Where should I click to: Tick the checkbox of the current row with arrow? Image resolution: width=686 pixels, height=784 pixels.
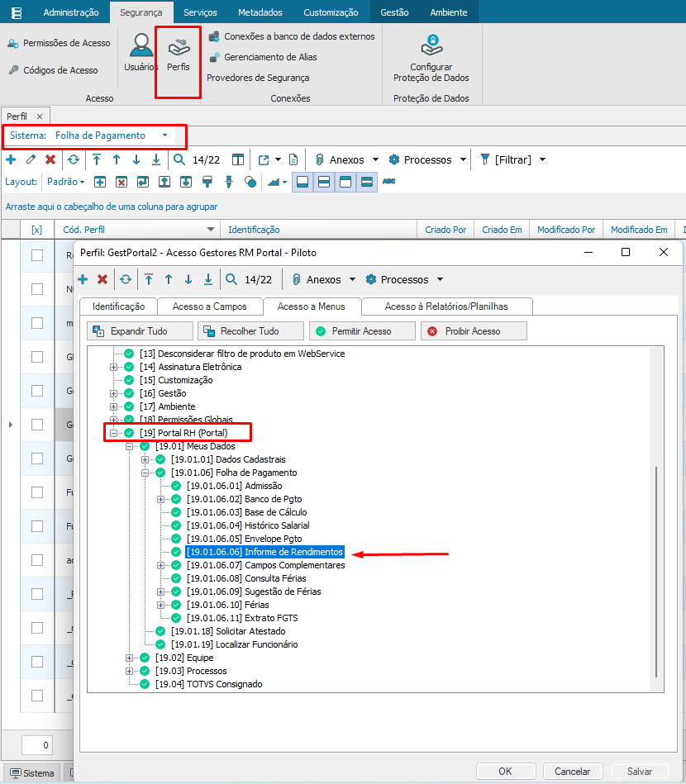37,425
